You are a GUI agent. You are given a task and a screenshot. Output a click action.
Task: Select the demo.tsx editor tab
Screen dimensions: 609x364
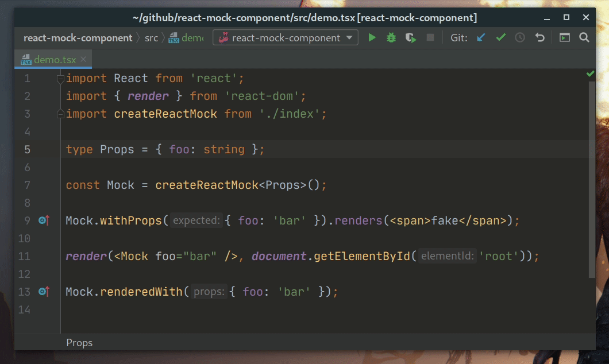tap(53, 59)
